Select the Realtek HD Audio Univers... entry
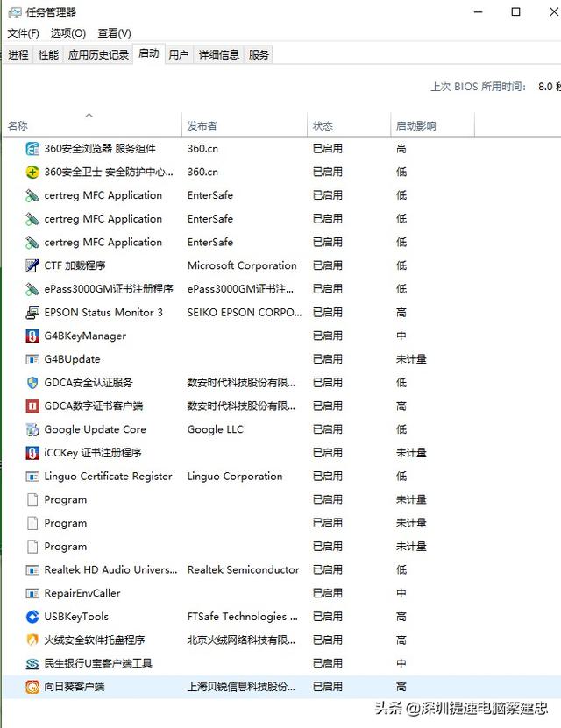The height and width of the screenshot is (728, 561). click(281, 569)
